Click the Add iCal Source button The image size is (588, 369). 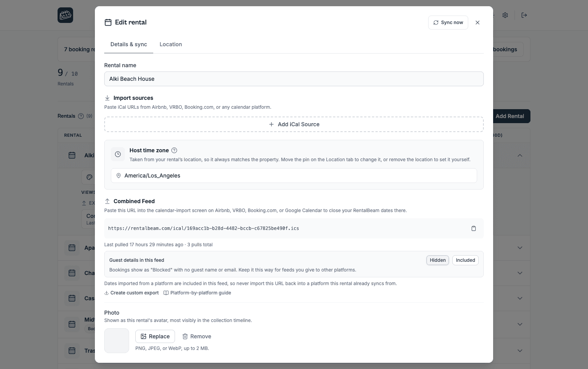(x=294, y=124)
